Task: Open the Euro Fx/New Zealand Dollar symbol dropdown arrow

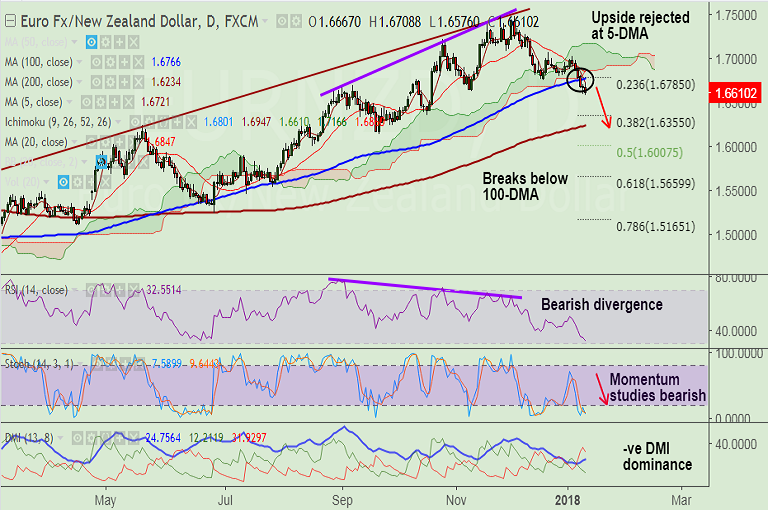Action: (x=265, y=22)
